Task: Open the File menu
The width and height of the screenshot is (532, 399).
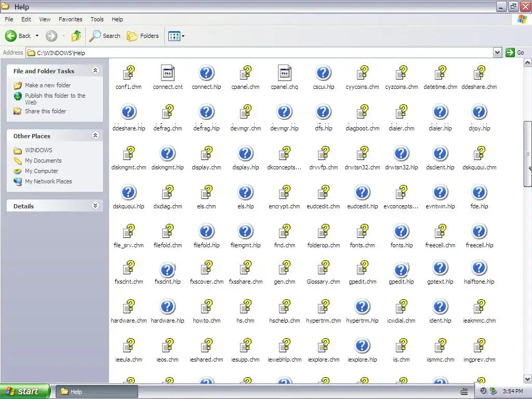Action: (9, 19)
